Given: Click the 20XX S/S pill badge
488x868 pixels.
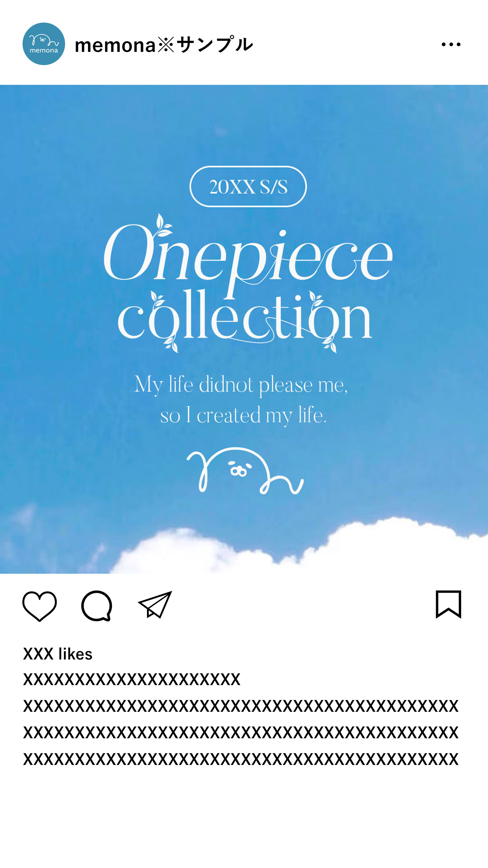Looking at the screenshot, I should [x=248, y=186].
